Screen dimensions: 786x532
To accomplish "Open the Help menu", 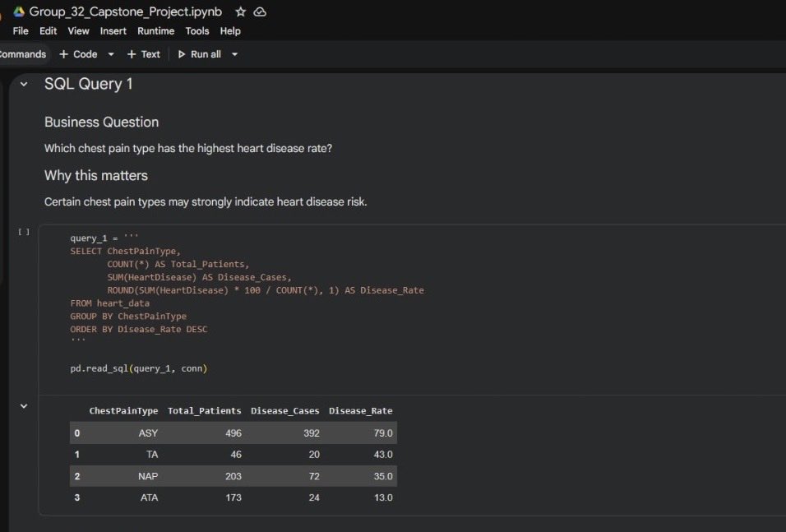I will [x=230, y=31].
